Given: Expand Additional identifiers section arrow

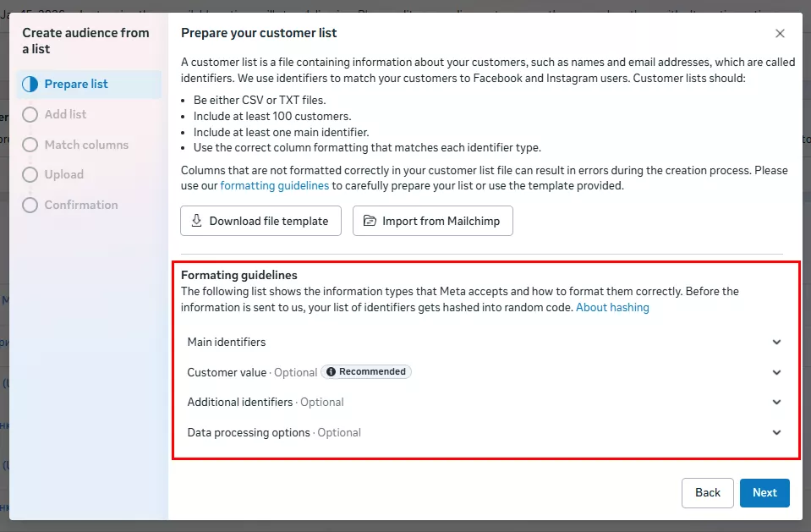Looking at the screenshot, I should tap(776, 403).
